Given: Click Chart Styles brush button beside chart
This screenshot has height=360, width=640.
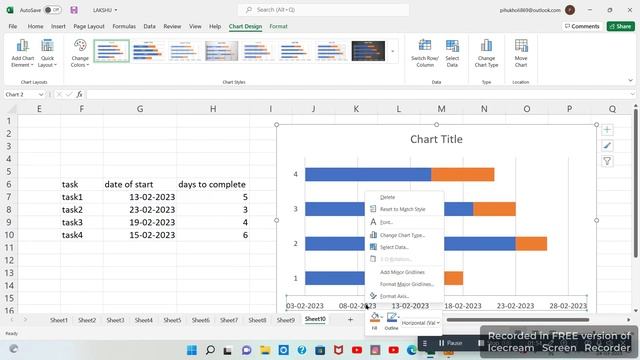Looking at the screenshot, I should point(607,146).
